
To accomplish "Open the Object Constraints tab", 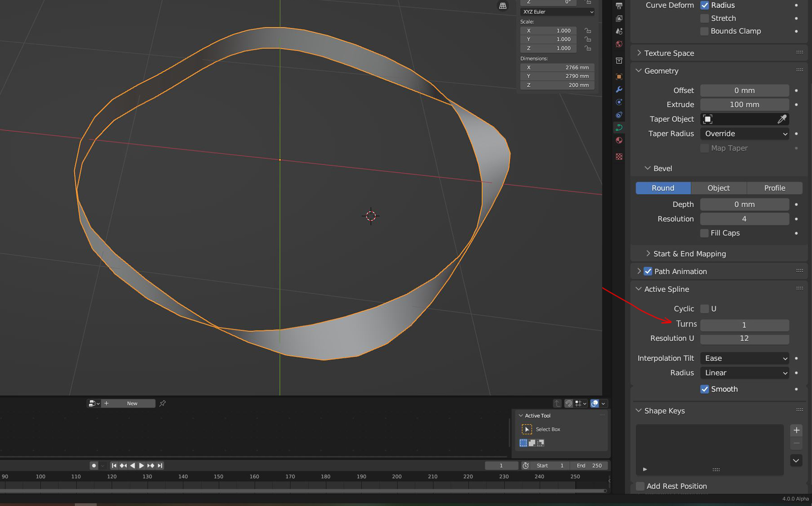I will point(619,115).
